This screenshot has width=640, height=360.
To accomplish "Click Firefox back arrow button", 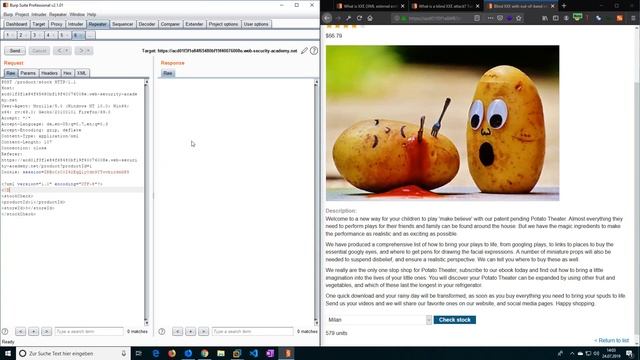I will pos(327,18).
